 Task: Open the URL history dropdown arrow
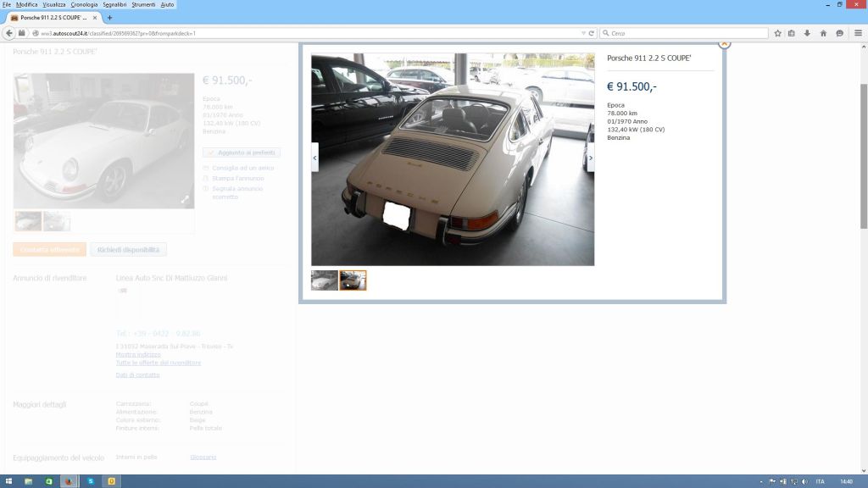point(583,33)
